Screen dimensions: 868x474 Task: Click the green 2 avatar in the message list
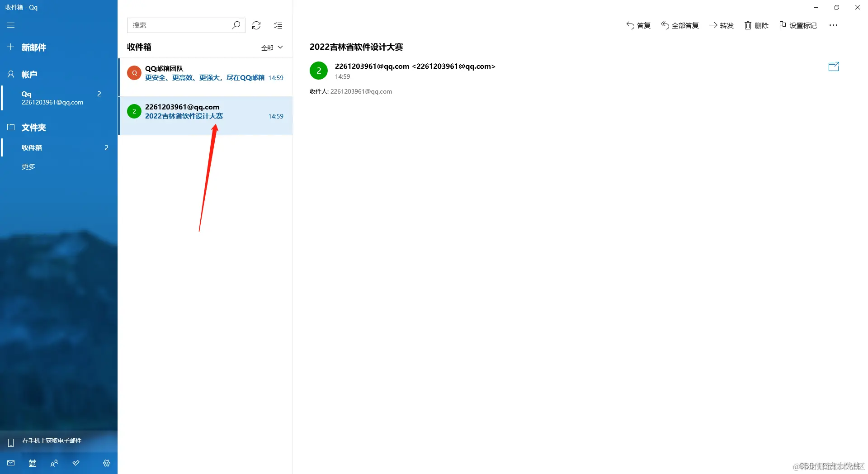click(x=134, y=111)
